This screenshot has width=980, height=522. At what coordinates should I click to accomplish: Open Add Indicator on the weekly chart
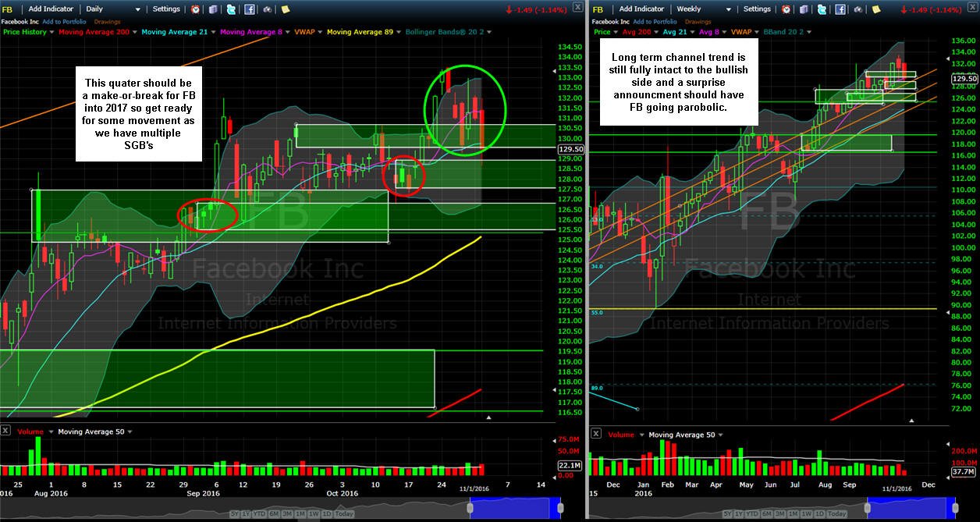pyautogui.click(x=641, y=9)
